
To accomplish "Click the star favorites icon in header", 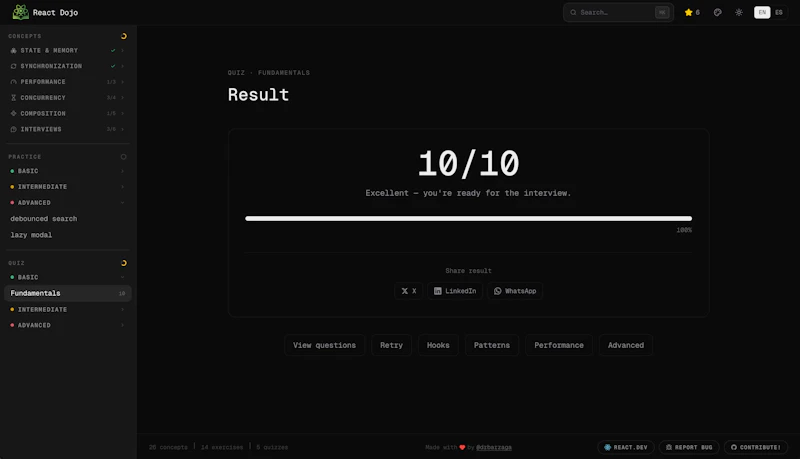I will coord(689,12).
